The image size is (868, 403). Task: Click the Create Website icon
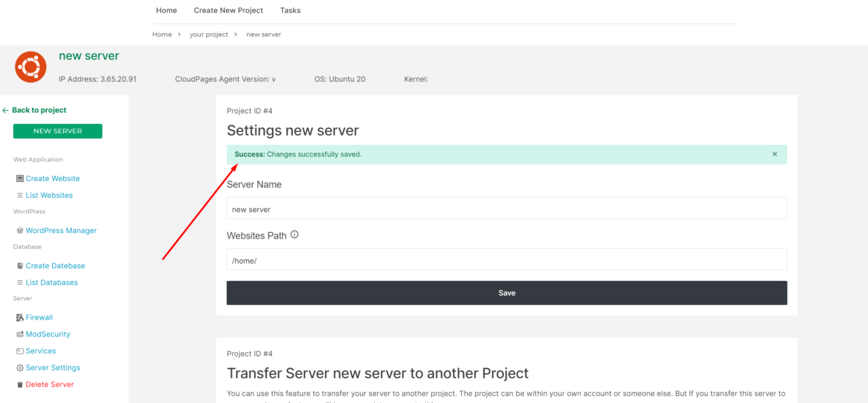tap(20, 178)
